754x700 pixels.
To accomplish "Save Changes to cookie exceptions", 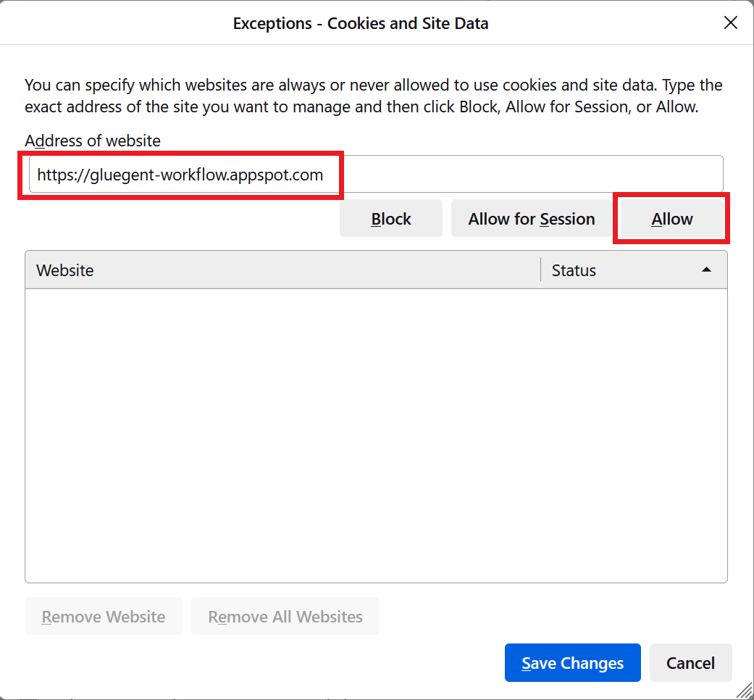I will [572, 663].
